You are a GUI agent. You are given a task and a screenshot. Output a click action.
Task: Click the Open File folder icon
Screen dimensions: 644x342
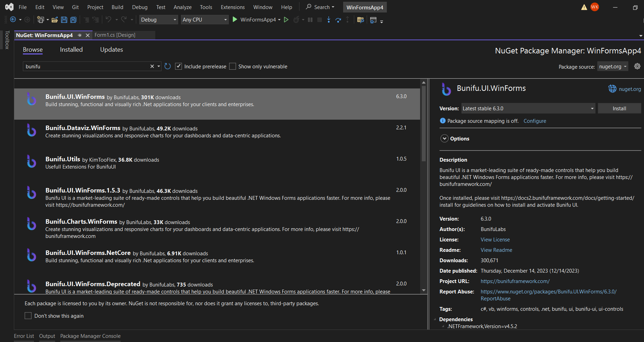pos(55,20)
